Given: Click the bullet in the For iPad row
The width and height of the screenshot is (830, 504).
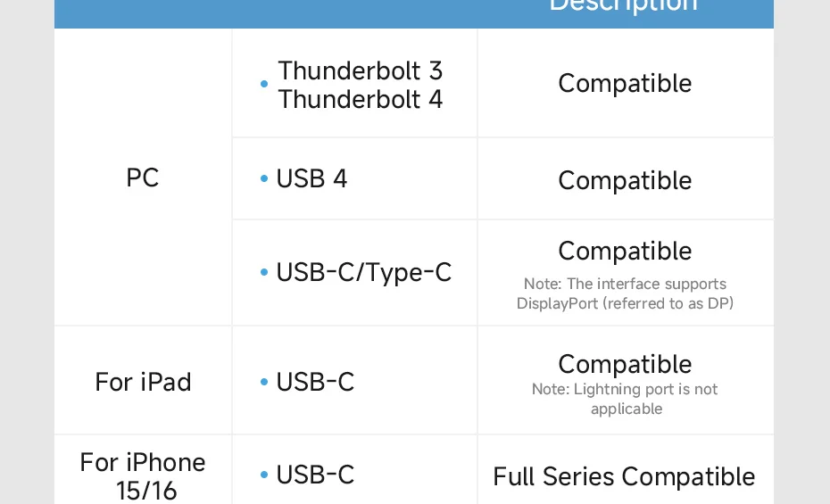Looking at the screenshot, I should pyautogui.click(x=264, y=382).
